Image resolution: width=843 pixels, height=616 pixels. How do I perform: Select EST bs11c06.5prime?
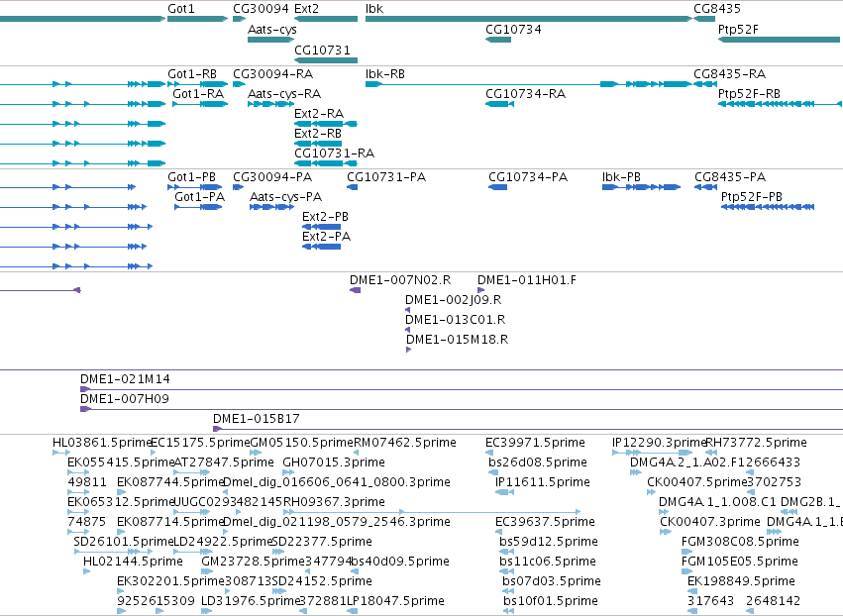[547, 562]
